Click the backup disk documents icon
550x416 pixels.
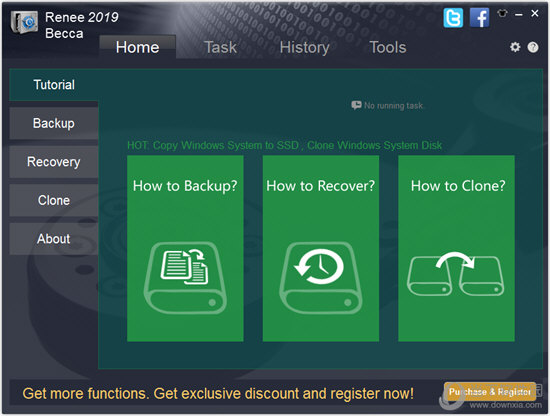point(185,277)
